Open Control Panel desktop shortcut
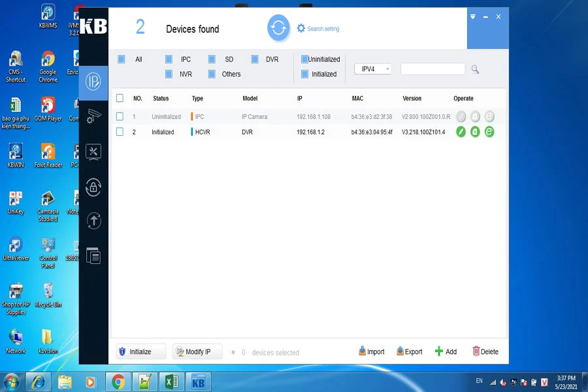 (48, 253)
